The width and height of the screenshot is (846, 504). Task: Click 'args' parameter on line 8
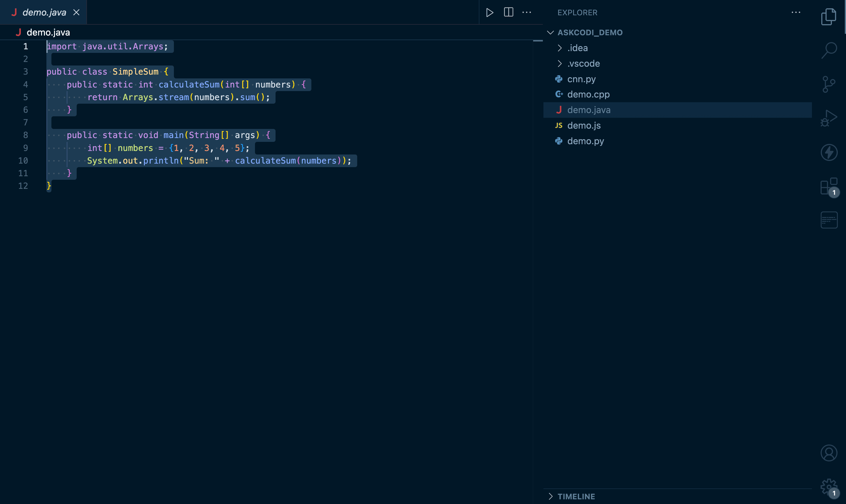[244, 135]
